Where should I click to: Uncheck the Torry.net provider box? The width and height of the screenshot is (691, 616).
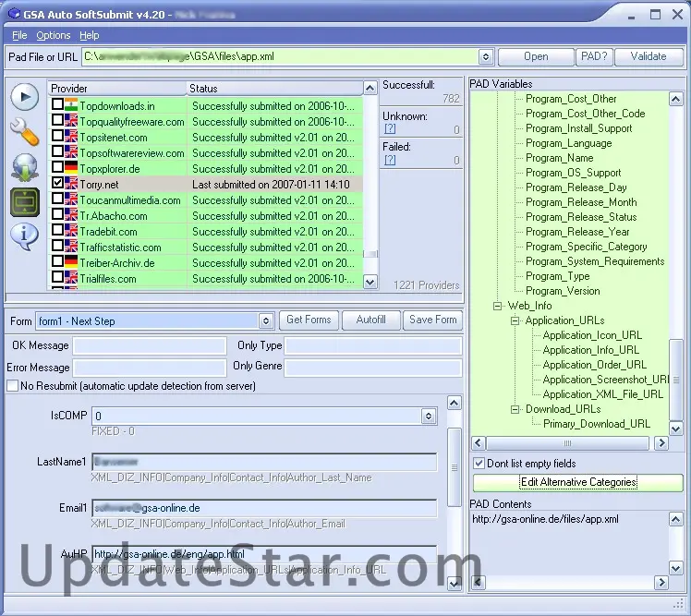tap(57, 183)
